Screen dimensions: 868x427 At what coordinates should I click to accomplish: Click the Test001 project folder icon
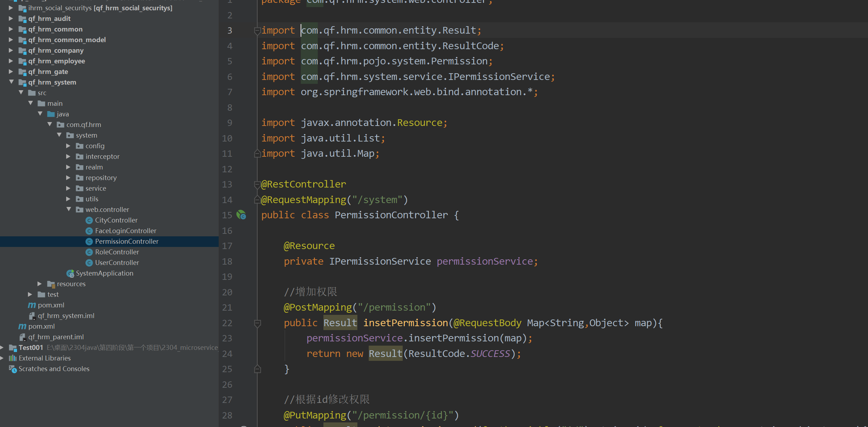coord(13,348)
